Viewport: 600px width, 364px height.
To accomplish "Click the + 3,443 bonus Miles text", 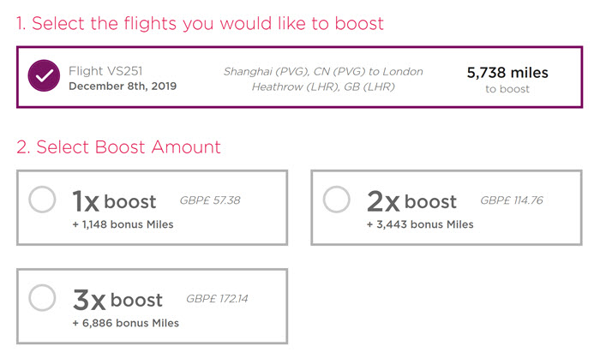I will 420,224.
